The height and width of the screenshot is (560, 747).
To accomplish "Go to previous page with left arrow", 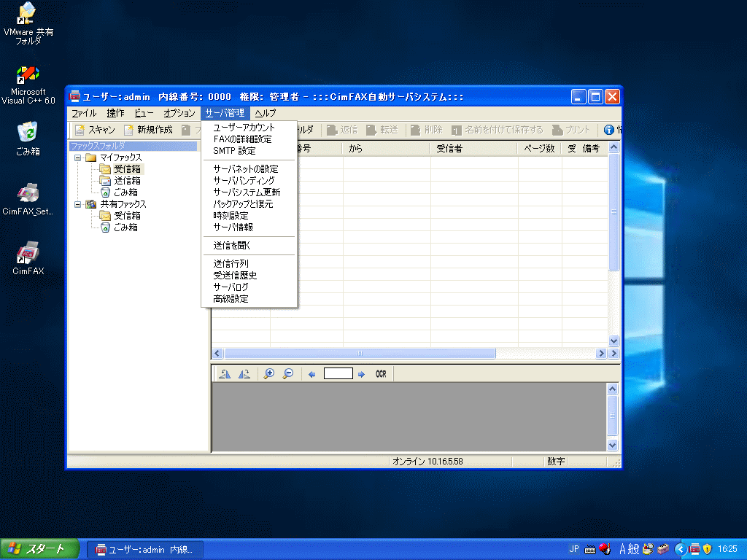I will (x=312, y=374).
